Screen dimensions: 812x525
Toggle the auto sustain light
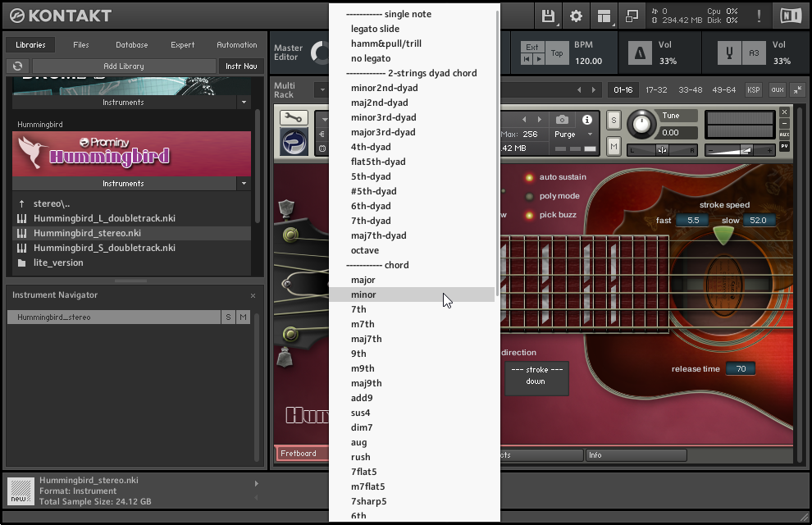(529, 177)
